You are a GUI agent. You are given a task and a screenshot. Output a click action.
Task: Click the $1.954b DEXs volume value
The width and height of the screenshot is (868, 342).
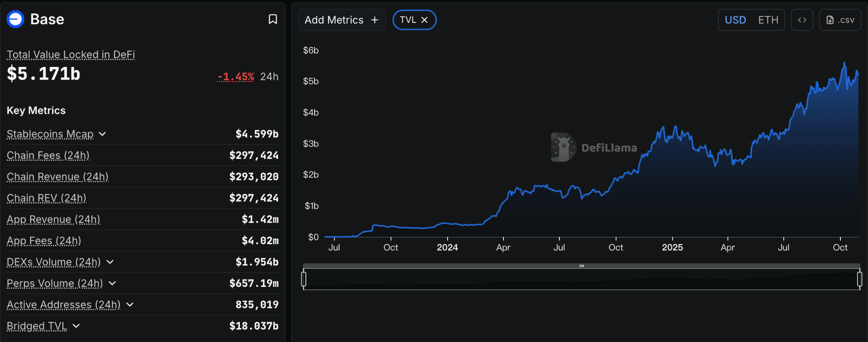pyautogui.click(x=257, y=262)
